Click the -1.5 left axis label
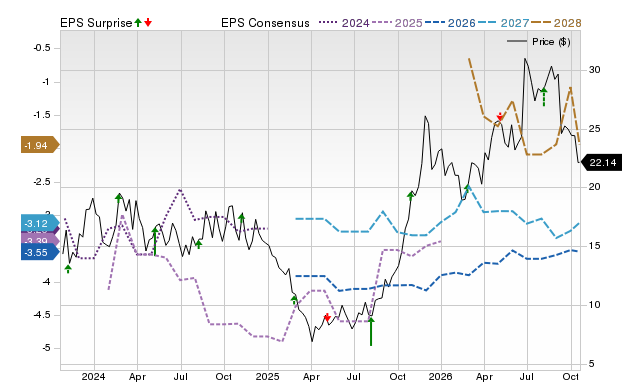 coord(42,115)
